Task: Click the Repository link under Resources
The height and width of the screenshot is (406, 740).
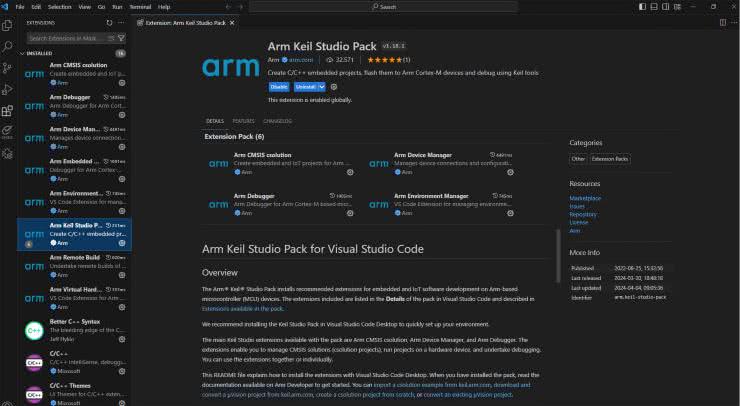Action: pos(583,214)
